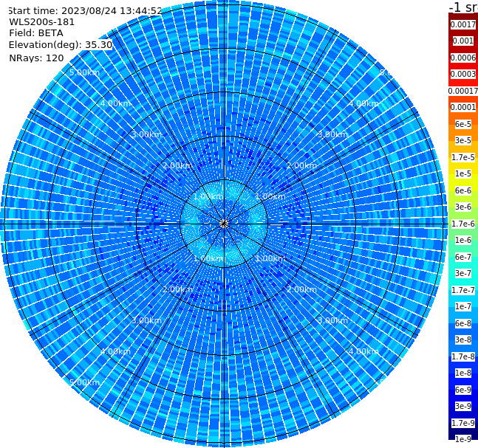Click the 1.7e-5 color bar label
Image resolution: width=478 pixels, height=448 pixels.
463,157
